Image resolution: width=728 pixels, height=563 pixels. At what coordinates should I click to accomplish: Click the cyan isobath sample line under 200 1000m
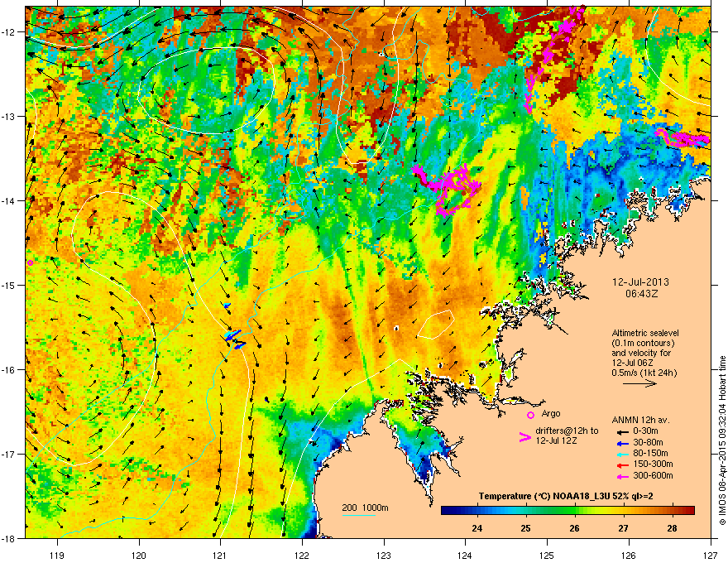click(x=359, y=515)
